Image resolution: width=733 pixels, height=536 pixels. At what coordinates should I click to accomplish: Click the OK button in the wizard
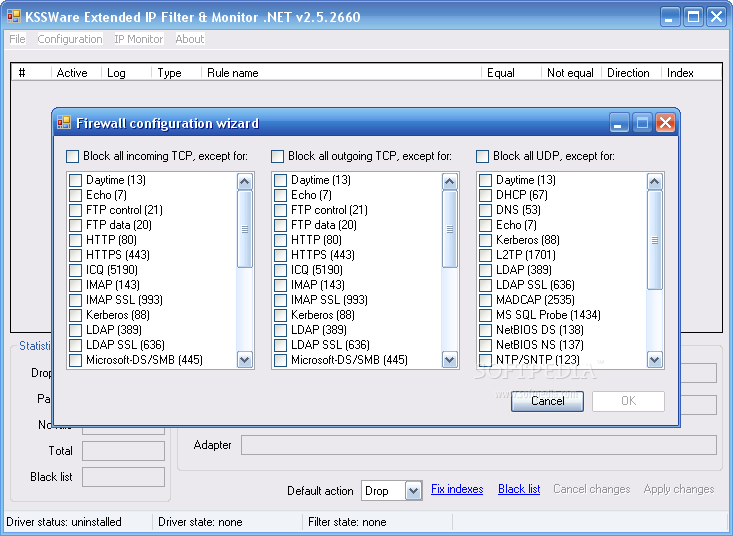[628, 401]
